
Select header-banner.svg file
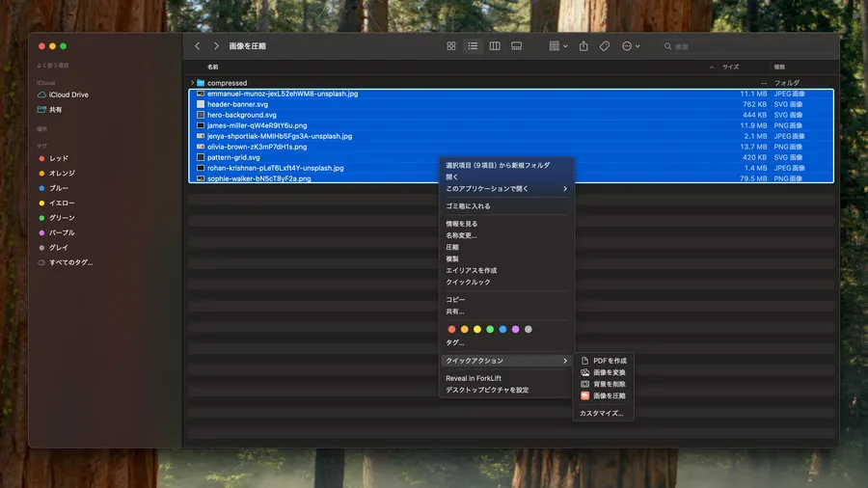tap(511, 104)
